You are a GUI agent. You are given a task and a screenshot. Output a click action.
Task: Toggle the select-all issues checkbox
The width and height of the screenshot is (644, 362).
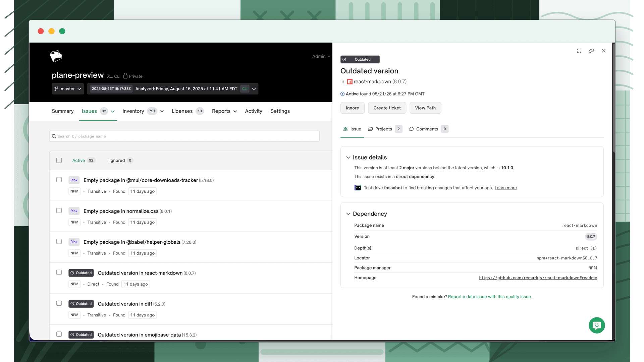[59, 160]
